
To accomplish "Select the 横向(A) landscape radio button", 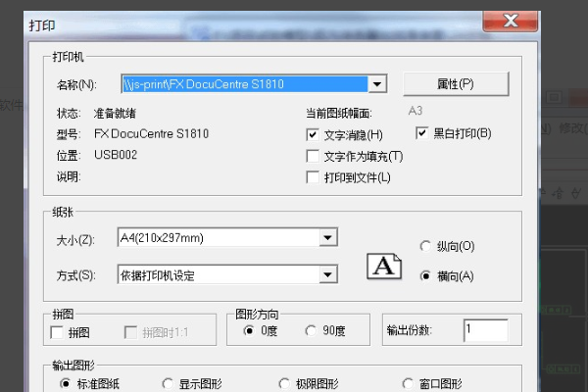I will (x=425, y=276).
